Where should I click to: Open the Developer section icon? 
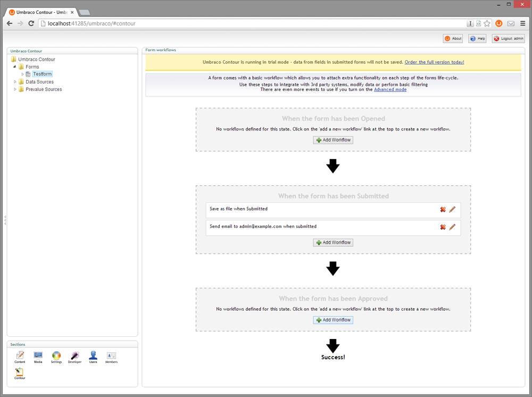(74, 357)
